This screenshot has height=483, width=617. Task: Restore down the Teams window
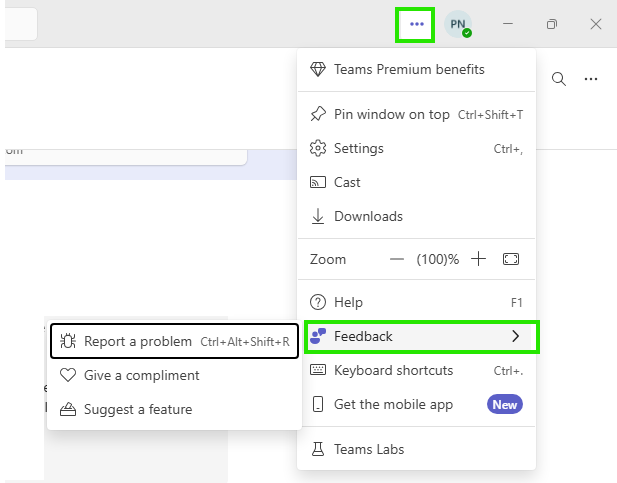552,24
